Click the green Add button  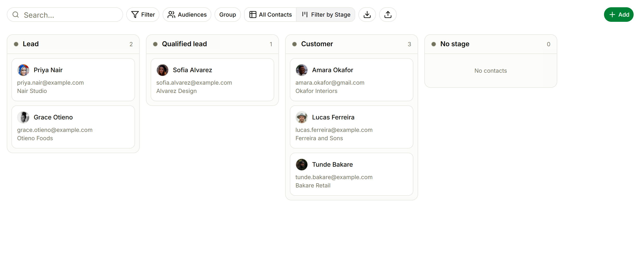tap(619, 15)
